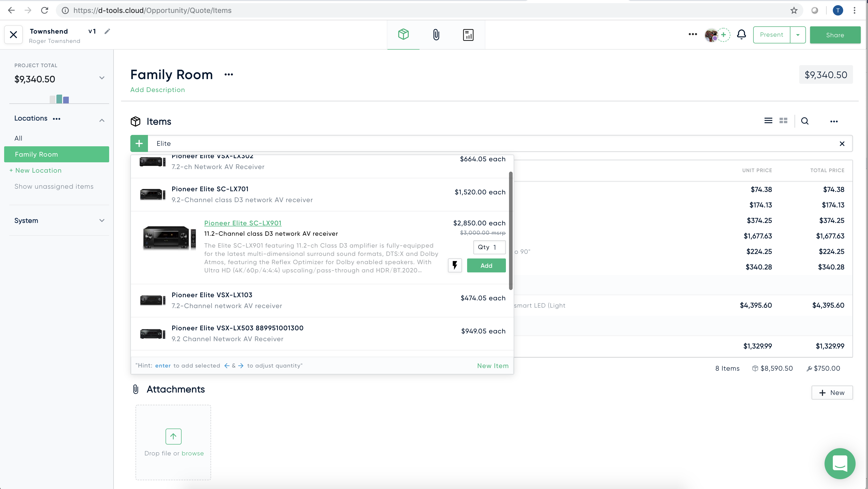Close the Townshend quote with the X icon

[x=13, y=35]
